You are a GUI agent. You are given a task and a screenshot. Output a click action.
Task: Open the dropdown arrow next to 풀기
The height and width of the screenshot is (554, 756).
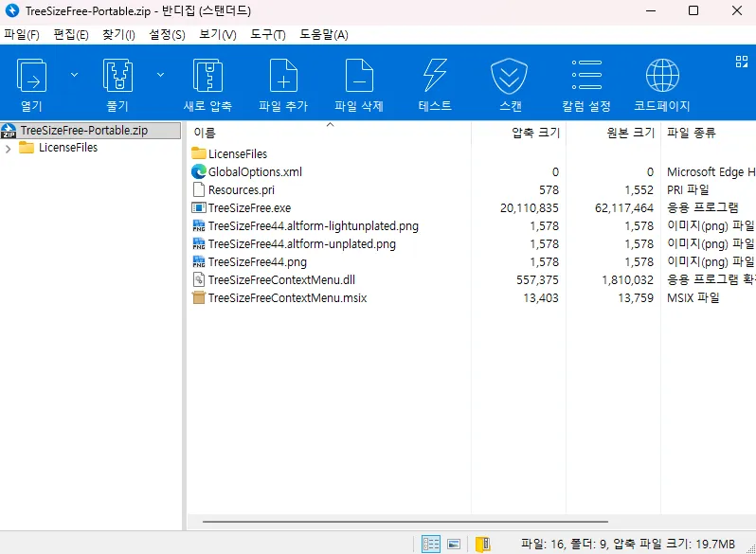click(x=160, y=75)
